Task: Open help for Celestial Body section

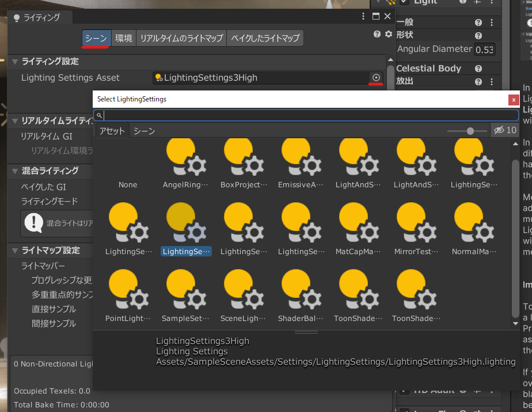Action: [478, 69]
